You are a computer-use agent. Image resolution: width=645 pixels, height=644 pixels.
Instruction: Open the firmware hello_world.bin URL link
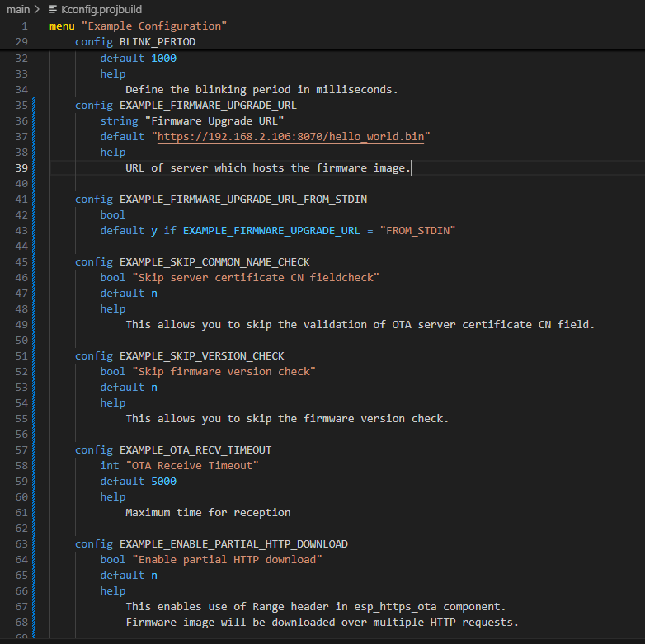pos(290,137)
